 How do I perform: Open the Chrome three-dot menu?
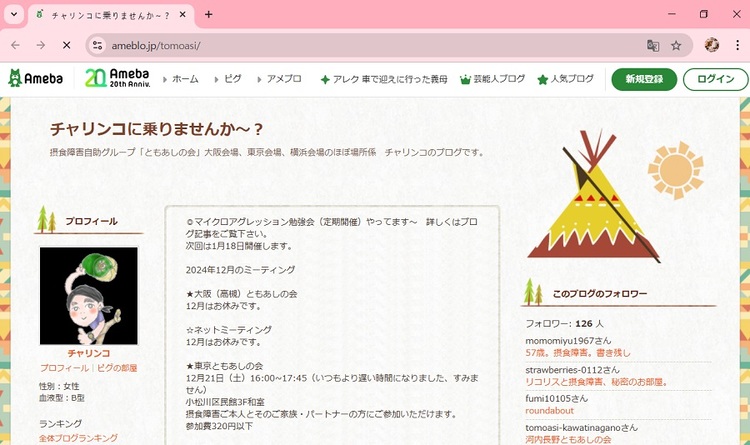(736, 45)
